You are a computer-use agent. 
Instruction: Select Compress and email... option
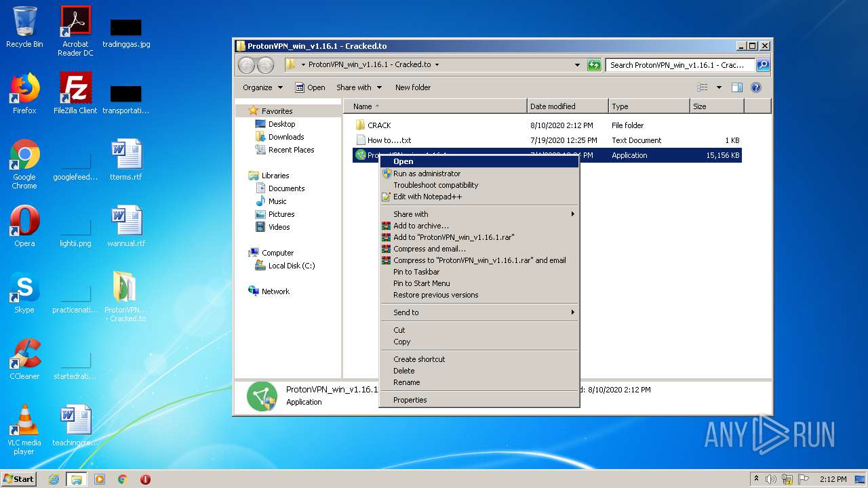coord(479,249)
